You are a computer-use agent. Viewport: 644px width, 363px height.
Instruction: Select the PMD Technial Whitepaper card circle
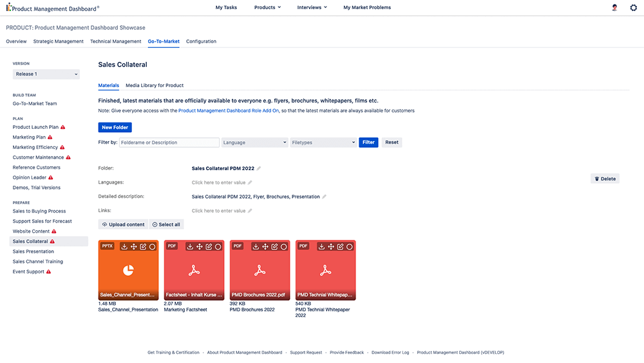pyautogui.click(x=350, y=247)
